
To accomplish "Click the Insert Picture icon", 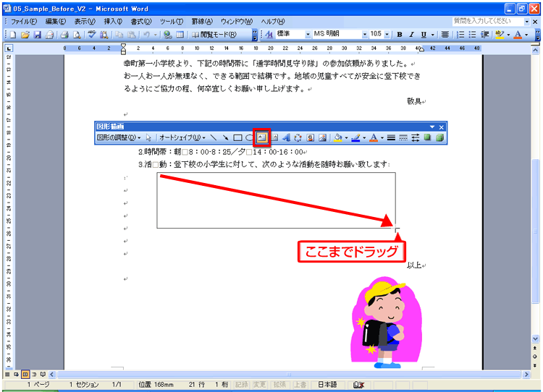I will [x=322, y=137].
